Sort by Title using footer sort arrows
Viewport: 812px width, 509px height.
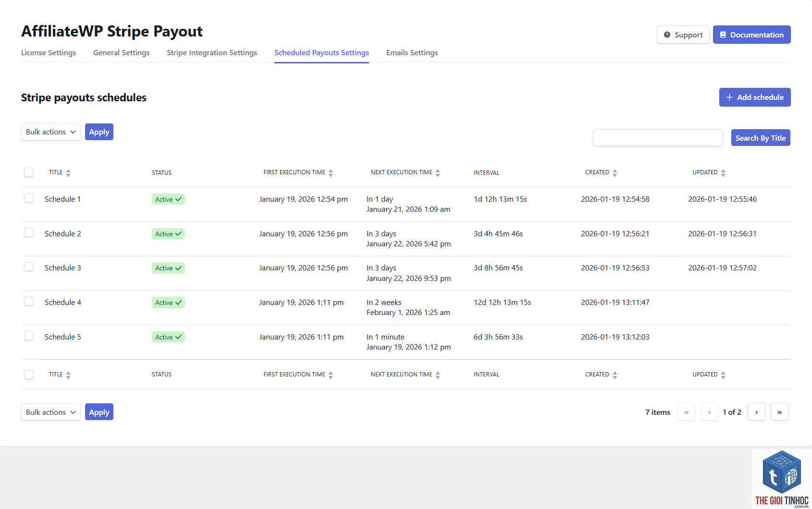tap(68, 375)
